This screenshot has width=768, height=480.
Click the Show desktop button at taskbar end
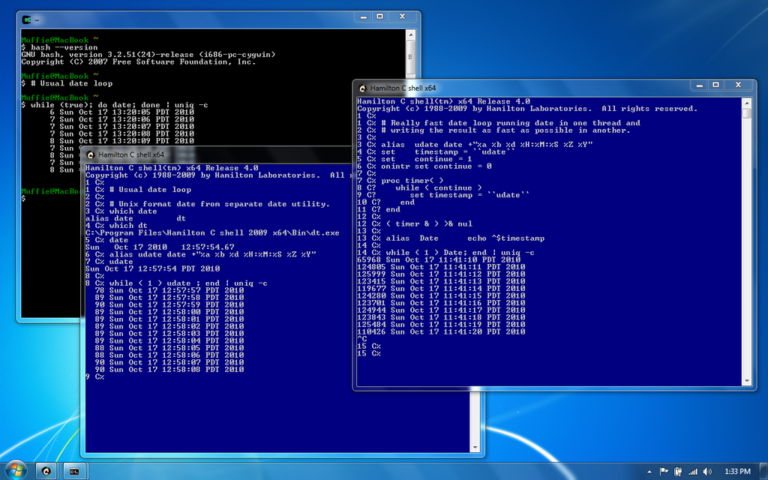tap(764, 471)
